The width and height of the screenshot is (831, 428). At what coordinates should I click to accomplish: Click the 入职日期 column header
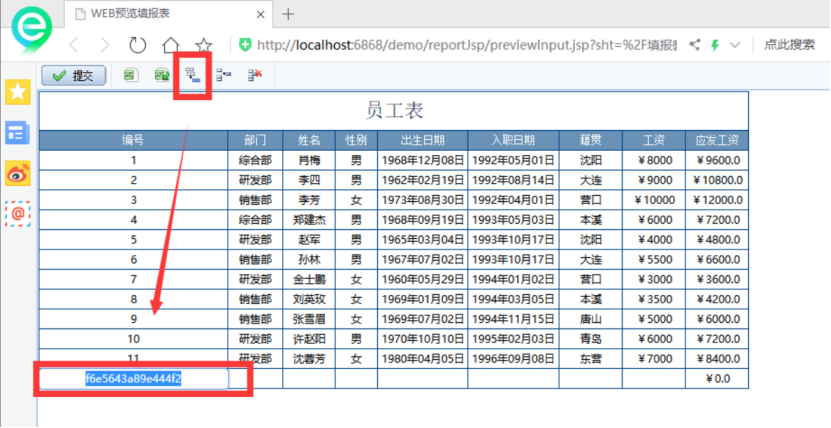(x=513, y=140)
